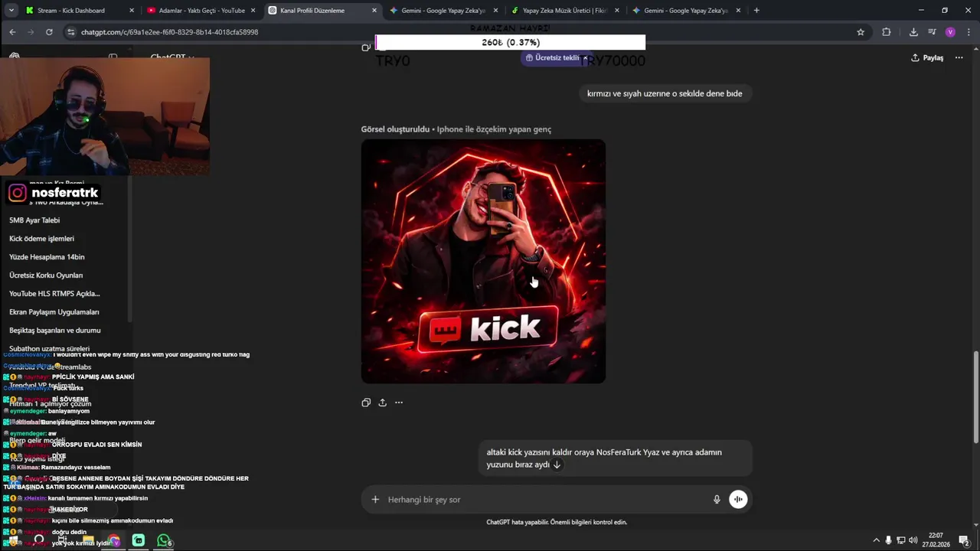Open the conversation options three-dot menu
980x551 pixels.
coord(959,57)
